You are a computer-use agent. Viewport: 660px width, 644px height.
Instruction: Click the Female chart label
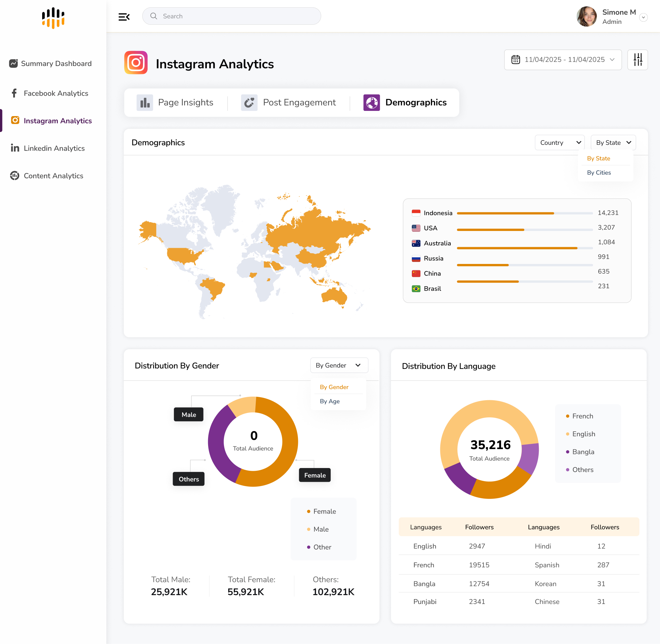(315, 475)
